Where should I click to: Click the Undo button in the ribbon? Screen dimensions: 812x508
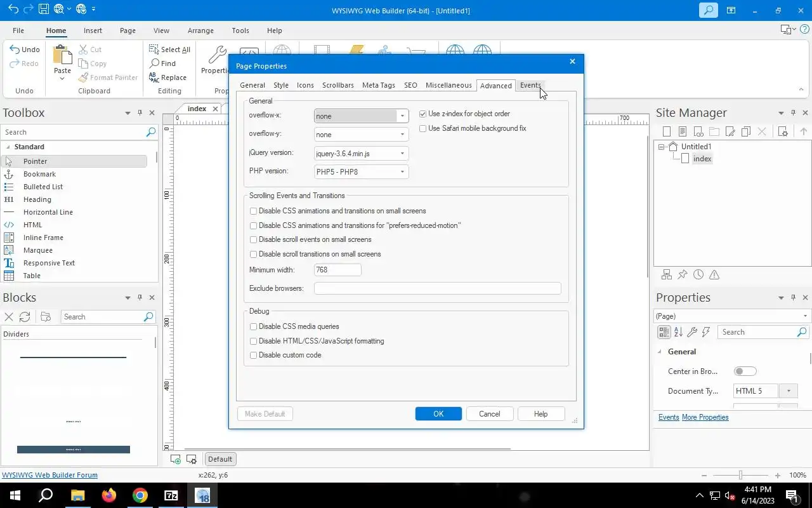tap(25, 50)
